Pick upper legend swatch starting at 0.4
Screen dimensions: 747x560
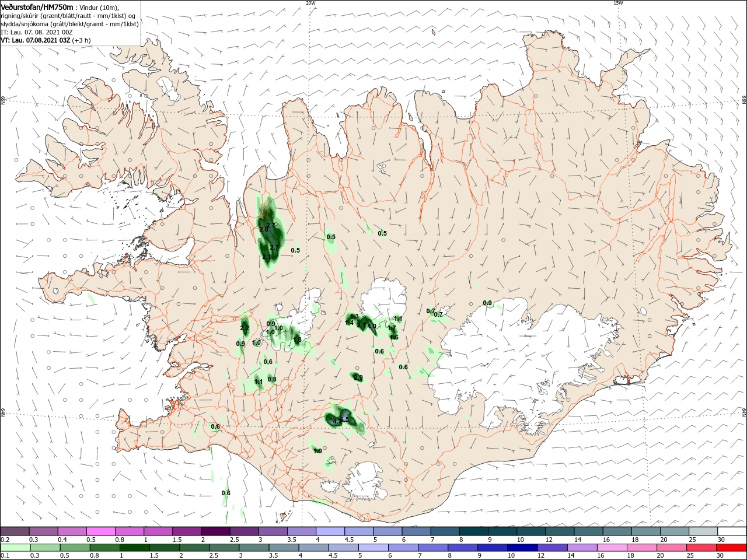point(73,531)
